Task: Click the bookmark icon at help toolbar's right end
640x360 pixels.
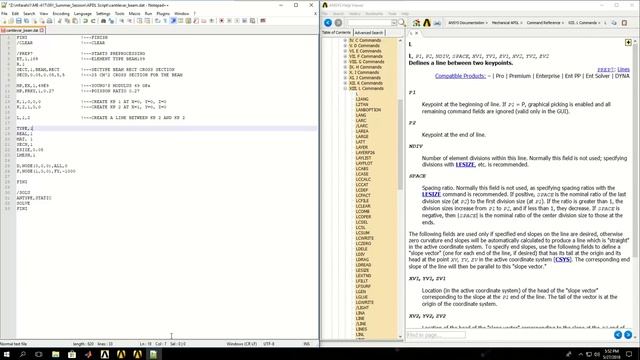Action: tap(624, 23)
